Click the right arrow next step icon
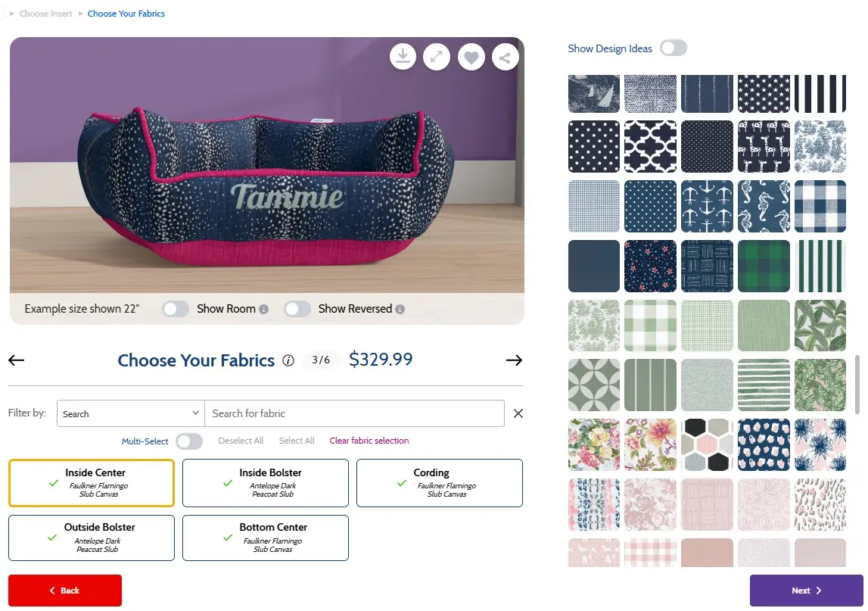868x611 pixels. tap(515, 360)
